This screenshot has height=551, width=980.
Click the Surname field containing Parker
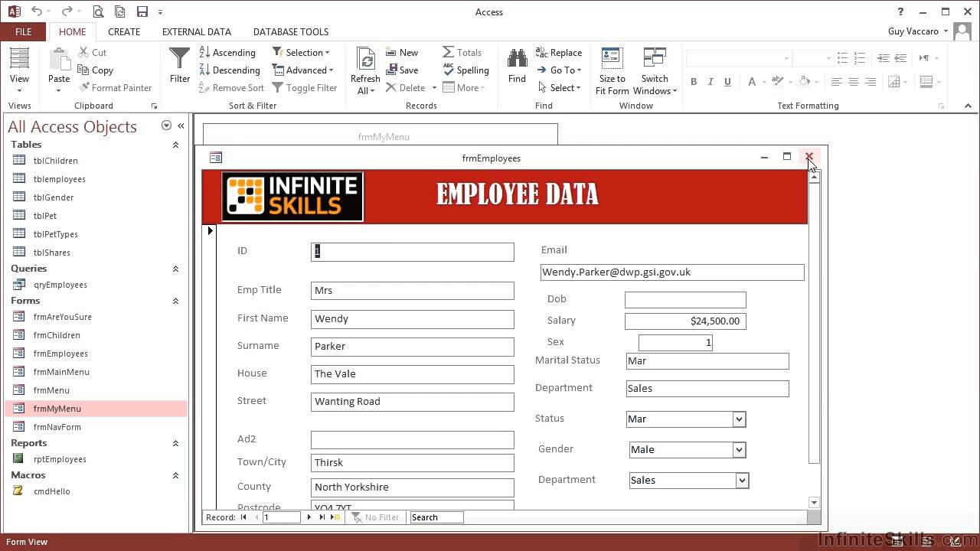(x=413, y=347)
